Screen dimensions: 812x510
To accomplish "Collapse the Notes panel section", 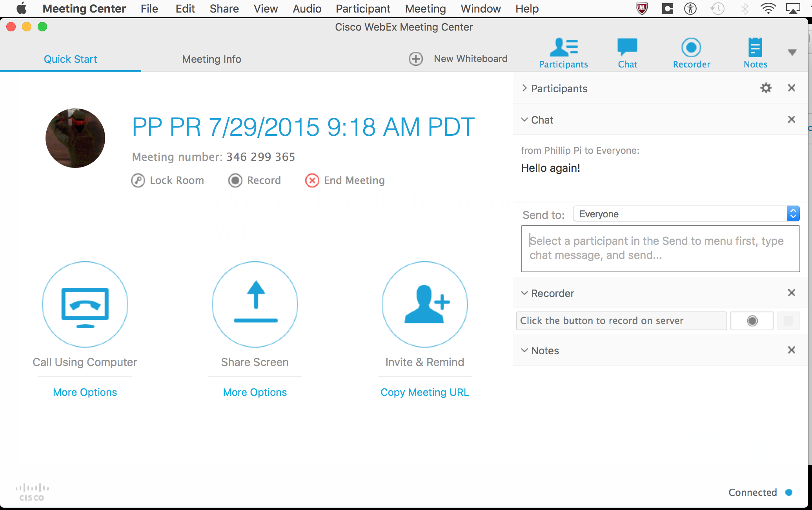I will click(x=524, y=350).
